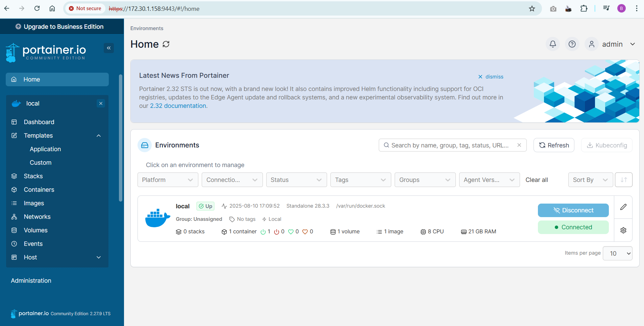Click the Environments breadcrumb
This screenshot has width=644, height=326.
pyautogui.click(x=147, y=28)
